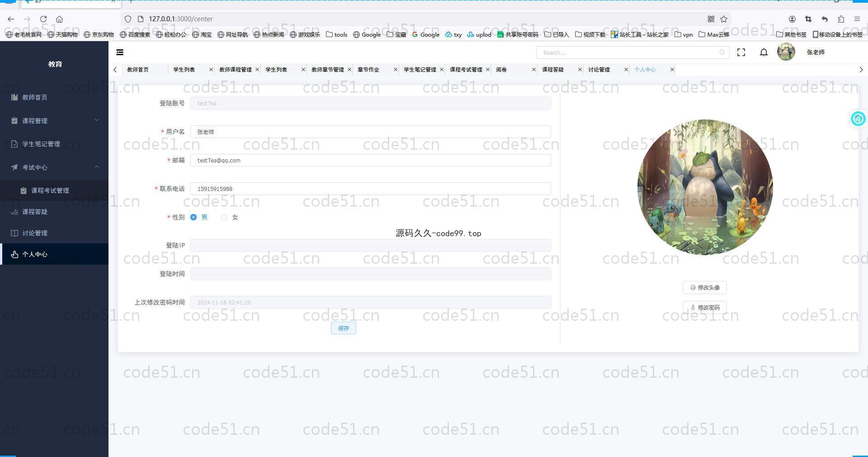Viewport: 868px width, 457px height.
Task: Collapse 考试中心 sidebar menu
Action: pos(54,167)
